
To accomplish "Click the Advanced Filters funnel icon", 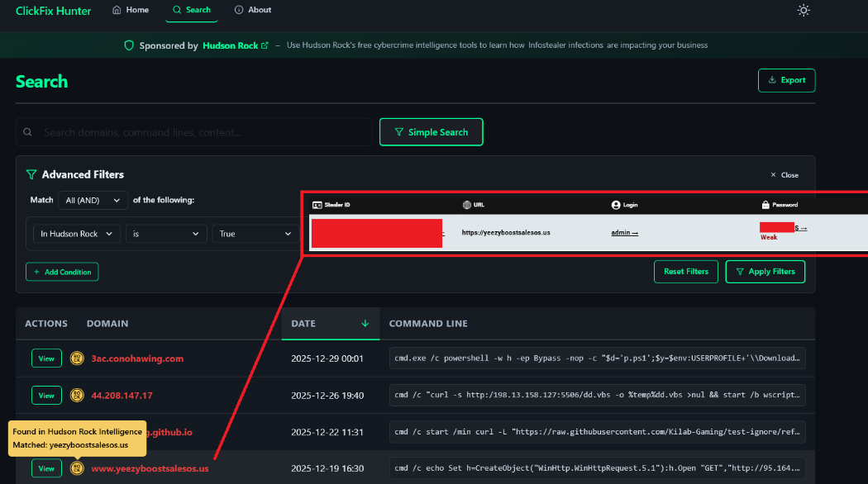I will click(31, 174).
